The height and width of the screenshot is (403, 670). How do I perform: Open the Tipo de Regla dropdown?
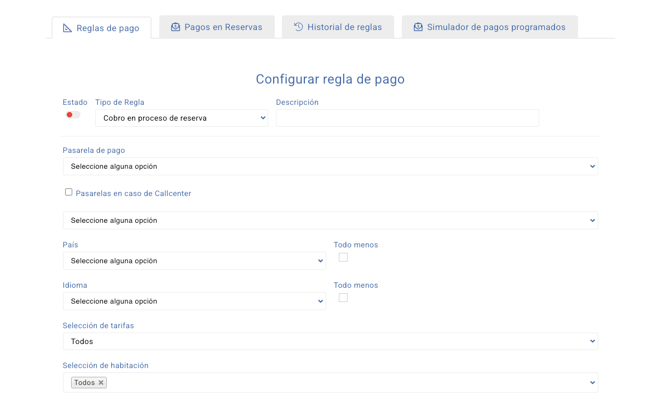coord(183,118)
